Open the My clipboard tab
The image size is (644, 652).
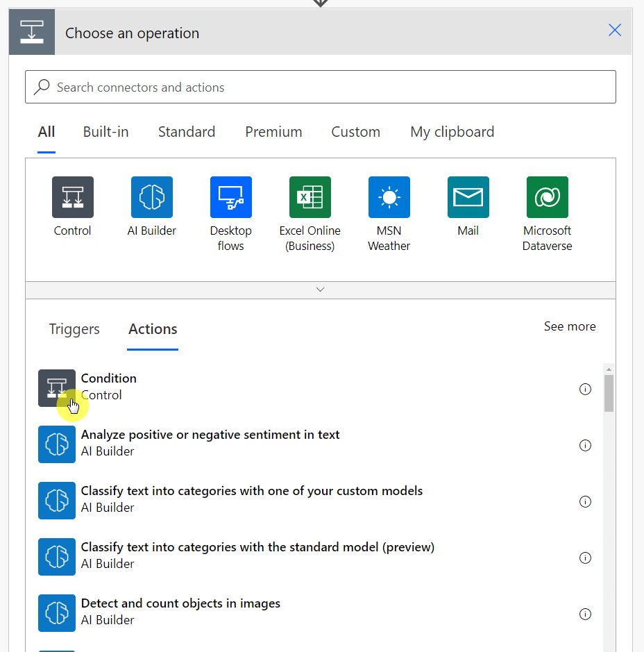tap(452, 132)
